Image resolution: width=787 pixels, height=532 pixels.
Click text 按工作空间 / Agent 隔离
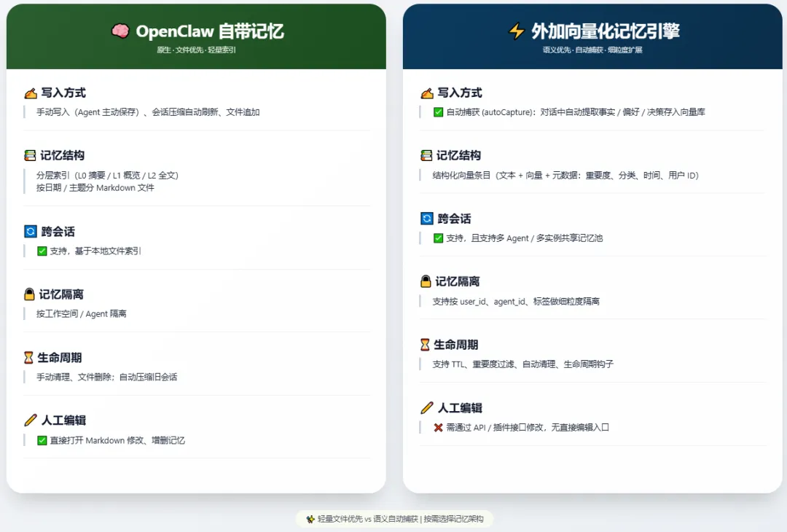coord(82,313)
